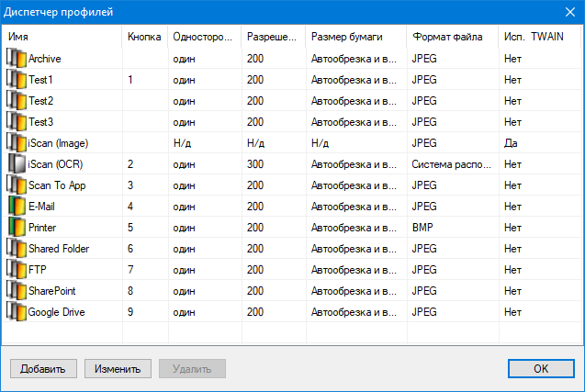Click the Test1 profile icon

click(x=17, y=79)
